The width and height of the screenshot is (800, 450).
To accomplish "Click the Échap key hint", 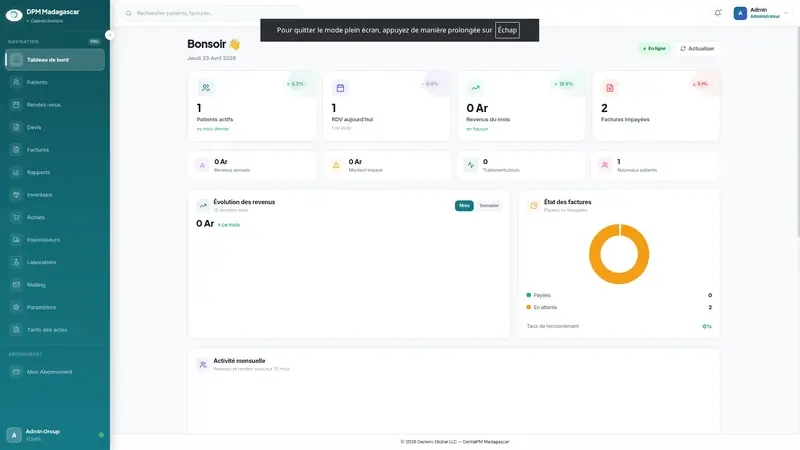I will (507, 30).
